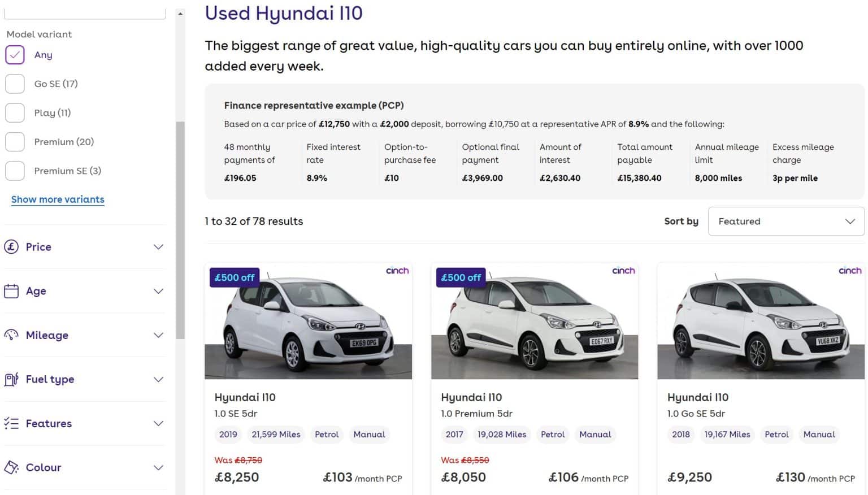Uncheck the Any model variant checkbox

[15, 55]
